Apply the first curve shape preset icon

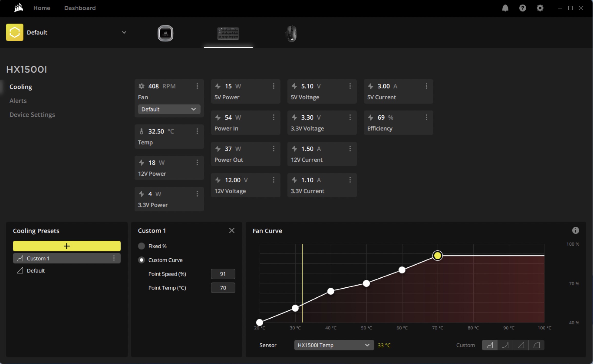[x=489, y=345]
